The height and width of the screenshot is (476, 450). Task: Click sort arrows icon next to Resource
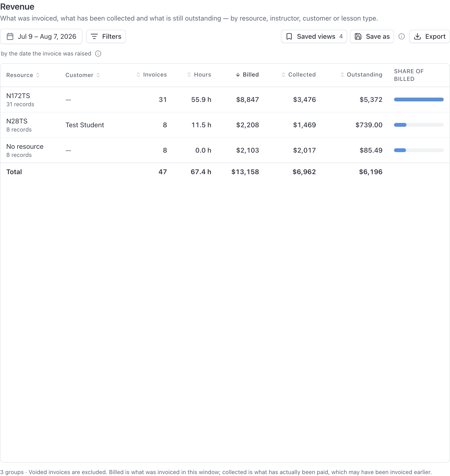click(x=38, y=75)
